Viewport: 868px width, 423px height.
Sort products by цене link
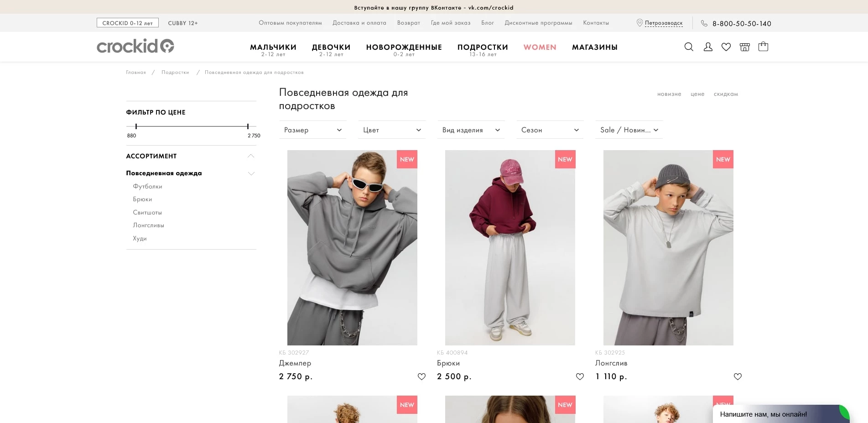[x=697, y=94]
